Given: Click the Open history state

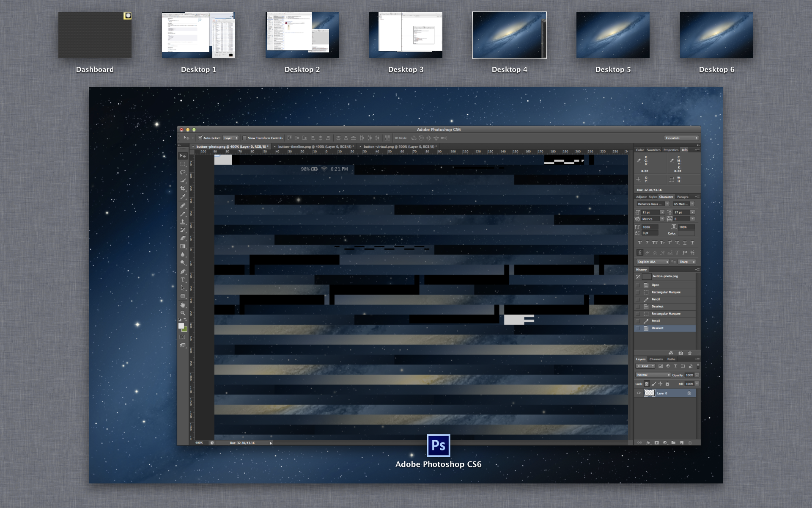Looking at the screenshot, I should coord(655,285).
